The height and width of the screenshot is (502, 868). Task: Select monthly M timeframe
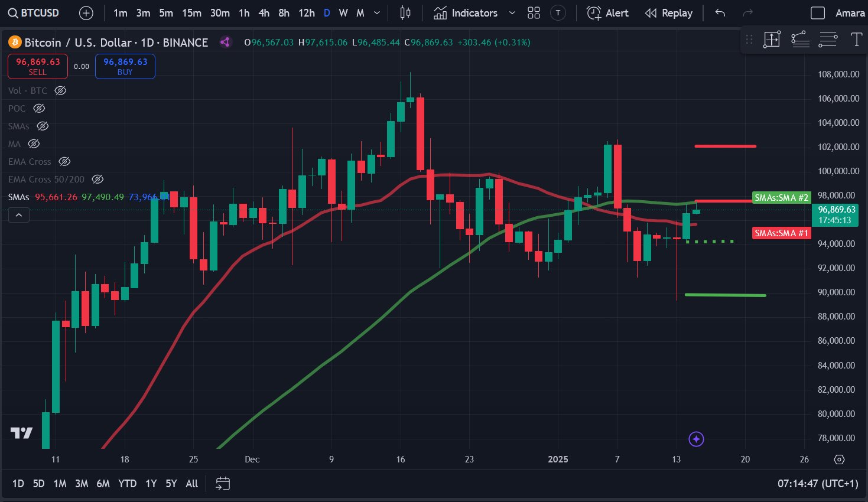(360, 13)
